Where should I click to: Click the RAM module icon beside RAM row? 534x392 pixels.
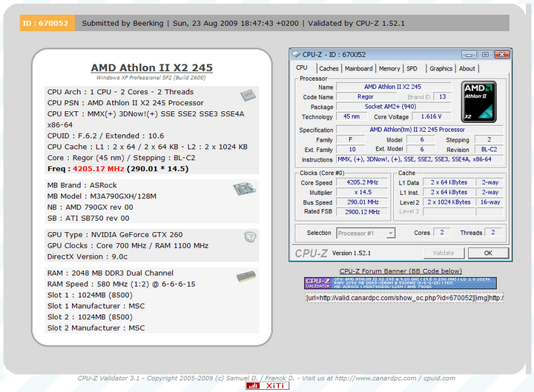click(x=246, y=276)
